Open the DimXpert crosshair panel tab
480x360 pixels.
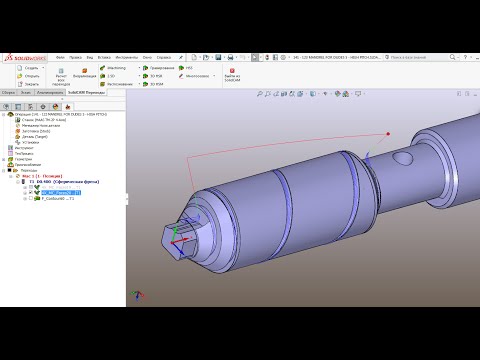click(x=43, y=107)
